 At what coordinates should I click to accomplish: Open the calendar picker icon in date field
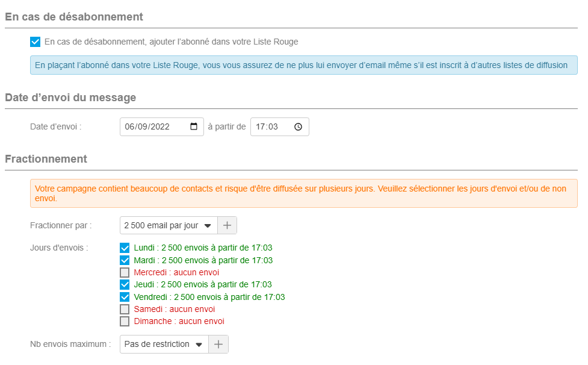pyautogui.click(x=194, y=126)
